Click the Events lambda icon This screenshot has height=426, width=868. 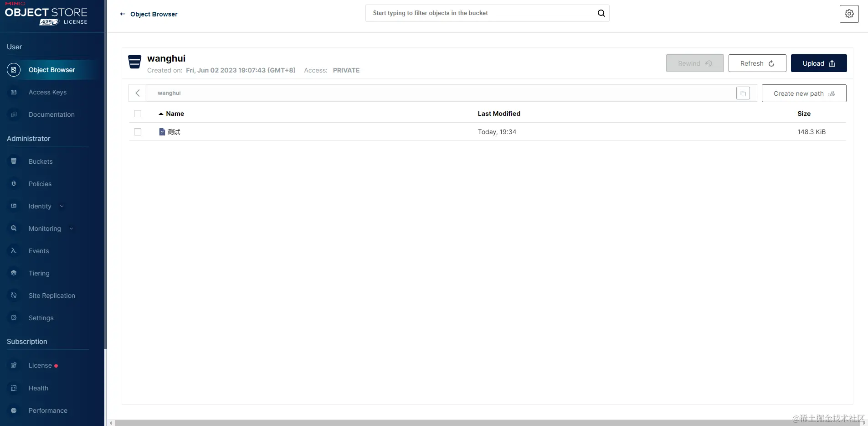pyautogui.click(x=14, y=250)
